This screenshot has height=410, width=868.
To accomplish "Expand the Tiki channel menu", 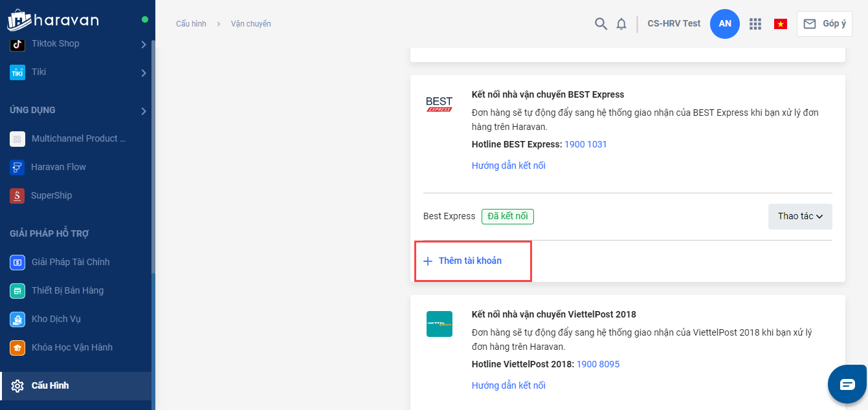I will [x=144, y=72].
